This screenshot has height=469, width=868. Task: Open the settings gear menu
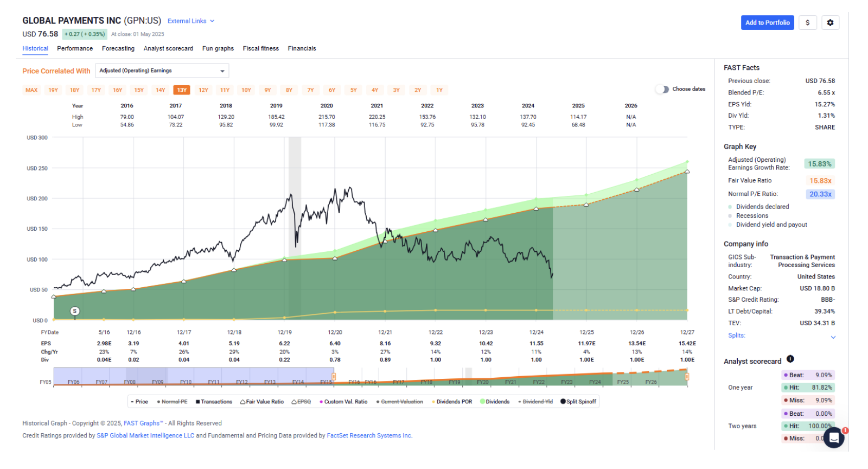(830, 23)
